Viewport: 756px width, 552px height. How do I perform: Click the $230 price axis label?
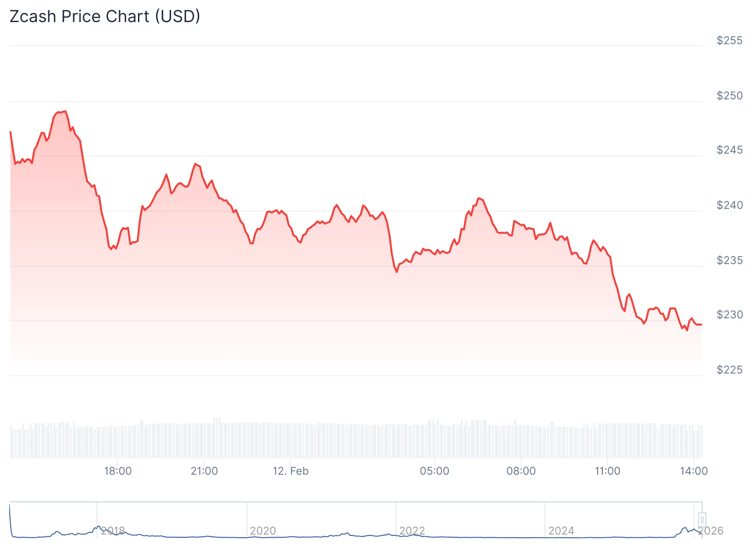point(729,315)
